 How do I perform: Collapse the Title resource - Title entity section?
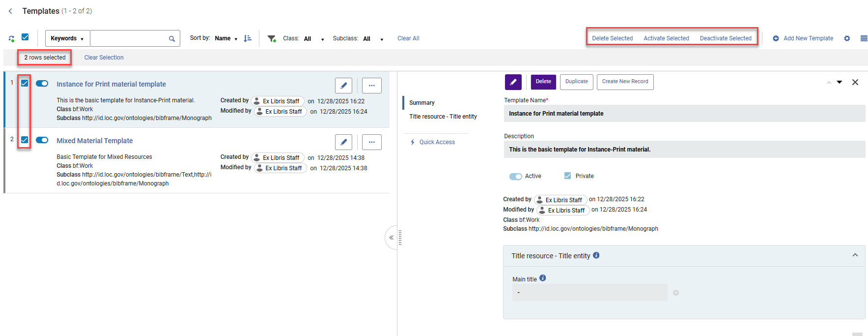point(855,255)
